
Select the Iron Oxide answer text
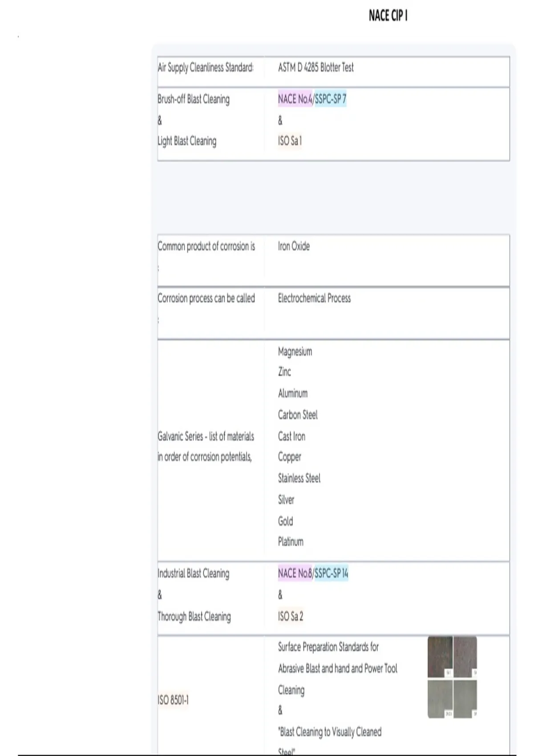pos(294,246)
